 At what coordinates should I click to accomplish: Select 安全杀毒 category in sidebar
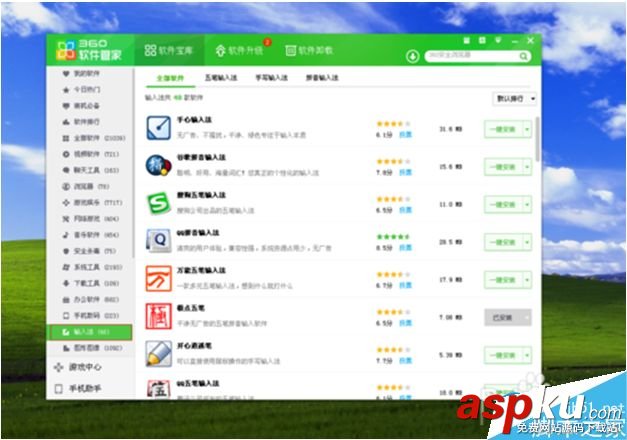pos(89,251)
